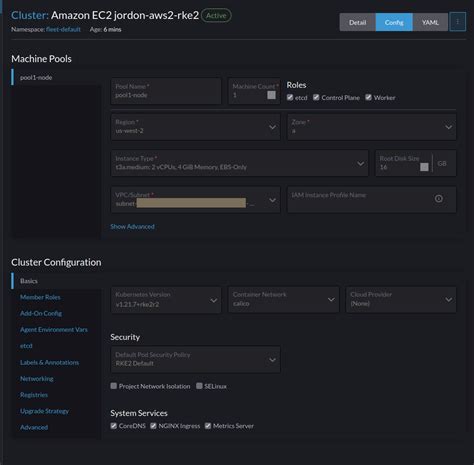The width and height of the screenshot is (474, 465).
Task: Switch to the Detail view
Action: [357, 22]
